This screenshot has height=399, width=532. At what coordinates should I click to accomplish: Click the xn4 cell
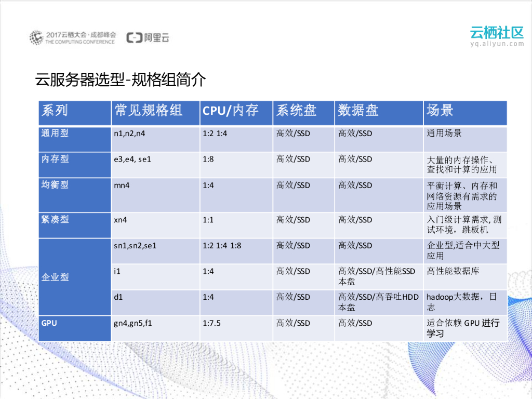155,225
